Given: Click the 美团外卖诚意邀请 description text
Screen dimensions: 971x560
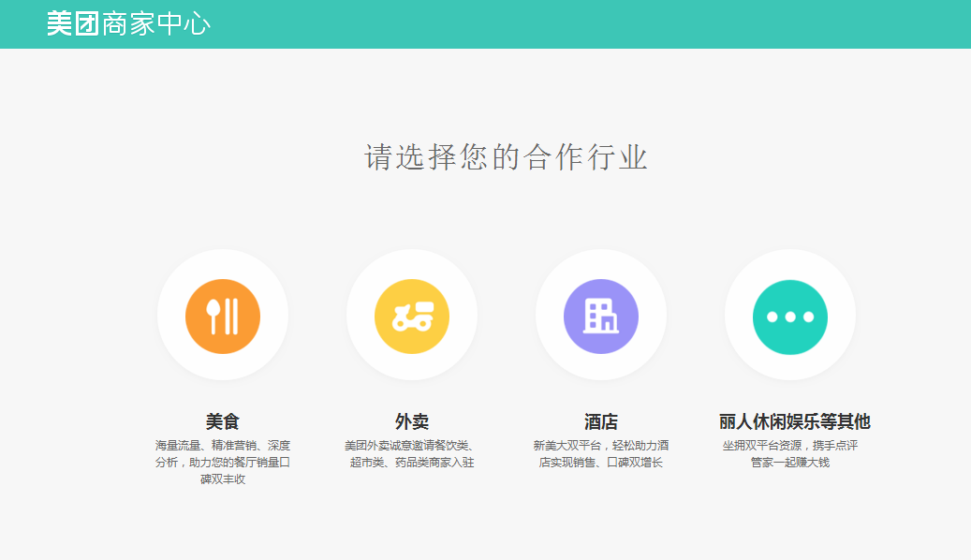Looking at the screenshot, I should 412,453.
